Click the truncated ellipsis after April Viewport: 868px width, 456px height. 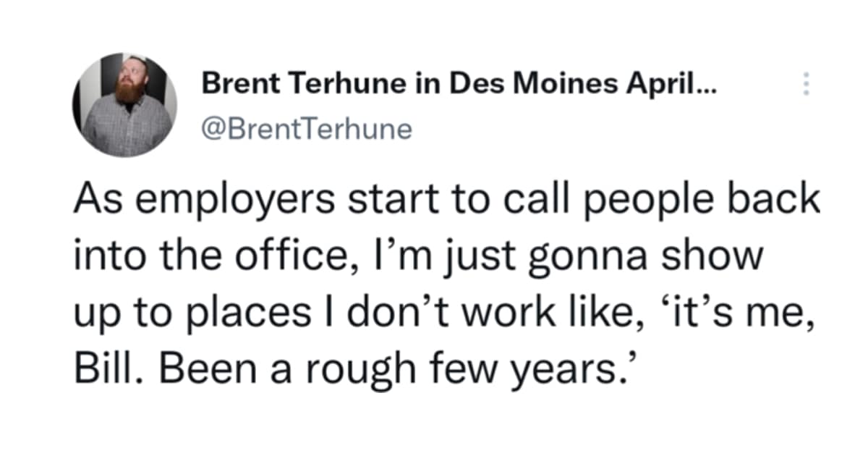click(x=705, y=87)
